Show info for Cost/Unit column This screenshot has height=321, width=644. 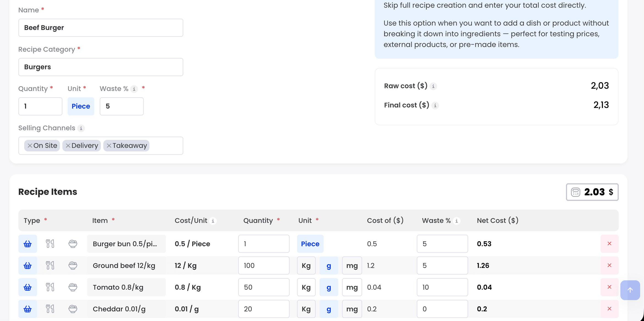pyautogui.click(x=213, y=221)
